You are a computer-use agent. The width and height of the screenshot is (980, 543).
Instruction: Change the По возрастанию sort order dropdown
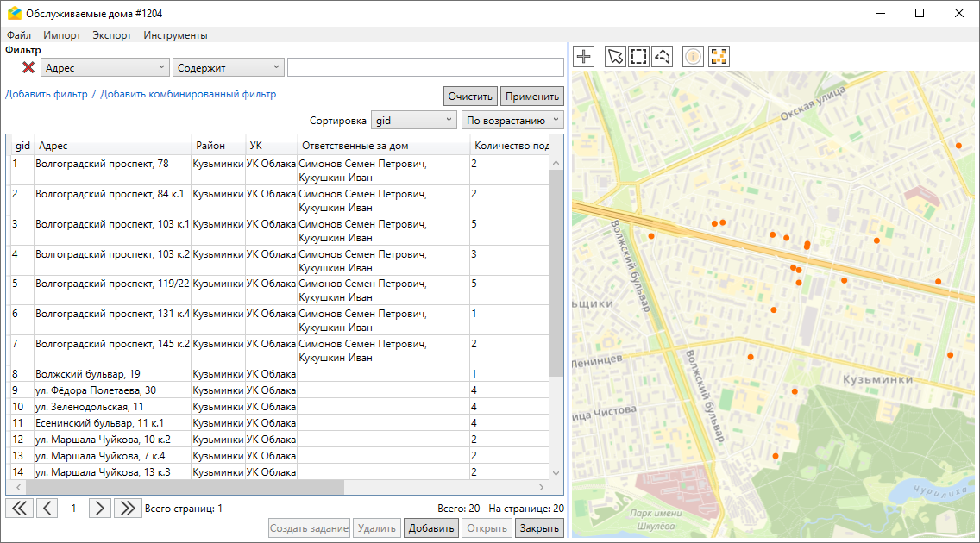click(512, 121)
